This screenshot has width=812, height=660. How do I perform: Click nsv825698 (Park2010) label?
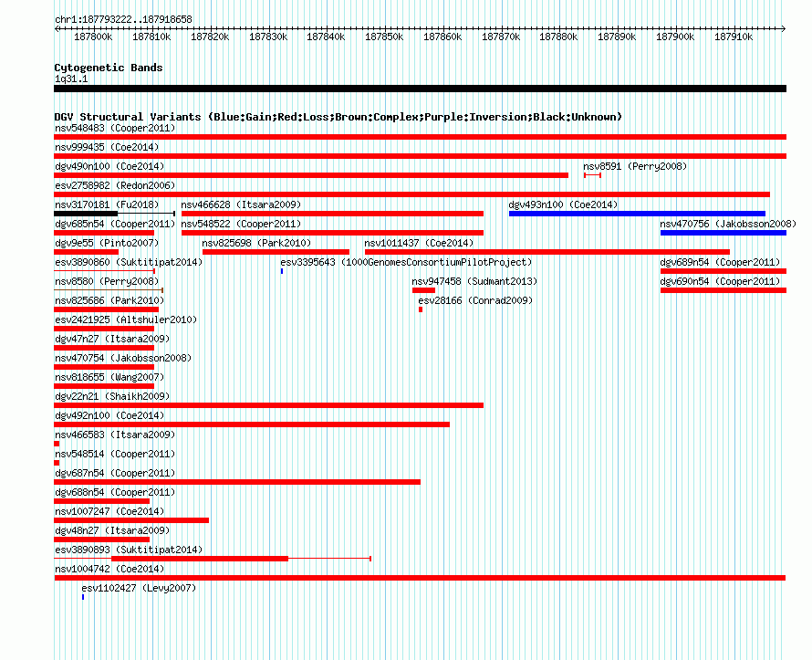[x=256, y=243]
